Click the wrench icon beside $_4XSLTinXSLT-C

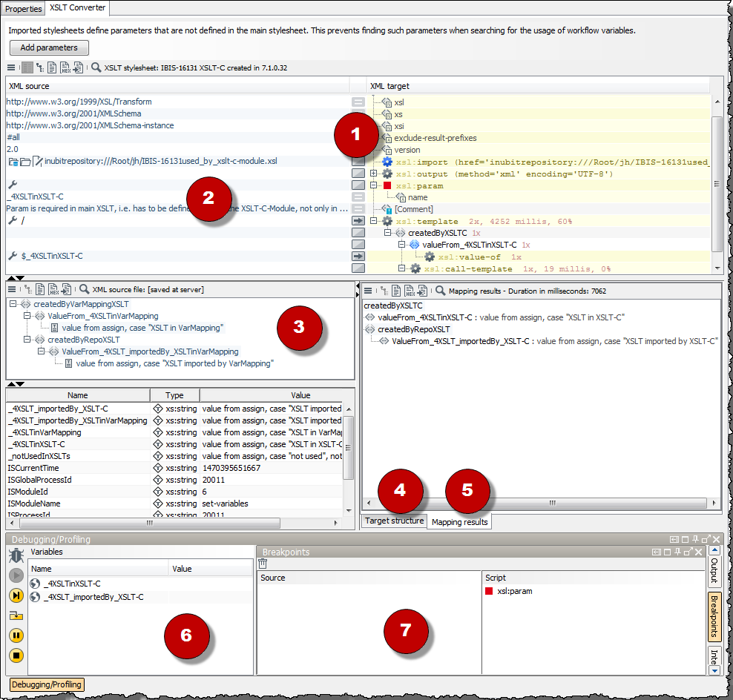point(12,256)
